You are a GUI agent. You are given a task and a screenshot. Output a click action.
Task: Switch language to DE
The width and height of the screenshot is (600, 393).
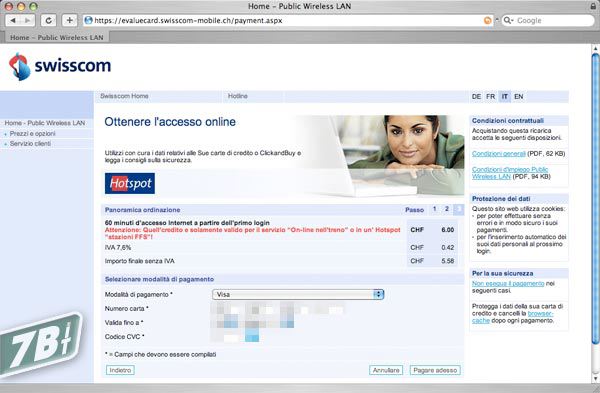[x=476, y=96]
